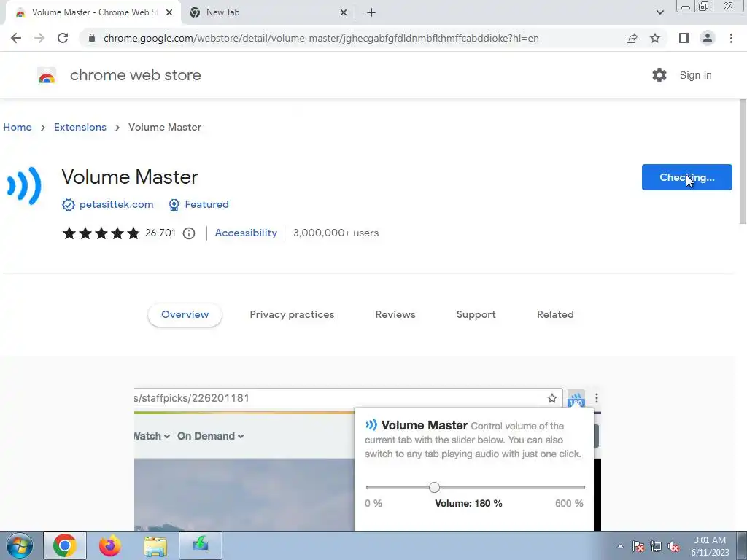
Task: Click the On Demand dropdown in the preview
Action: (x=211, y=436)
